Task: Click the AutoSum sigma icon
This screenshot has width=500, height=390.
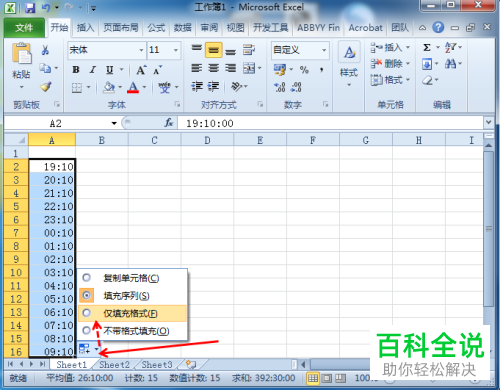Action: click(x=427, y=48)
